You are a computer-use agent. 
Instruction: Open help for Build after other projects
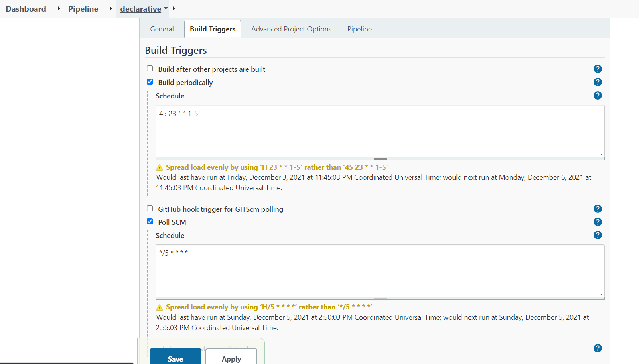coord(597,69)
